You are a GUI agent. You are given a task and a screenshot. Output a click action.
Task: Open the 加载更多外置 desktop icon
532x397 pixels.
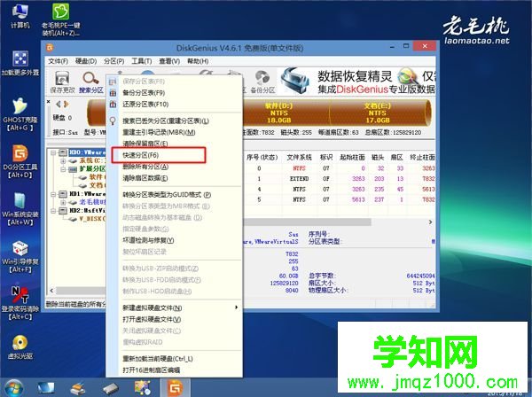pos(20,63)
